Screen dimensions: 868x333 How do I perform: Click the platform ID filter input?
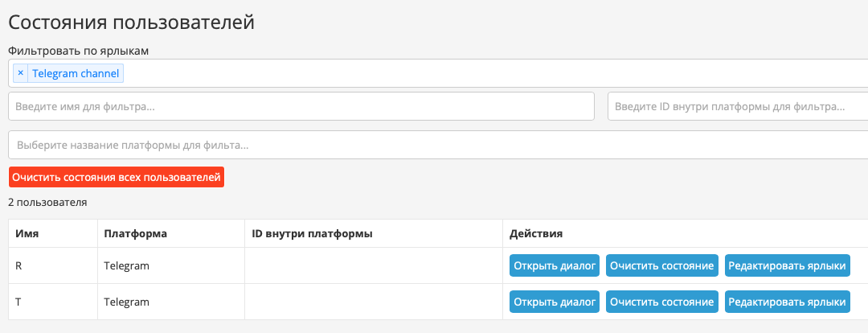(738, 106)
